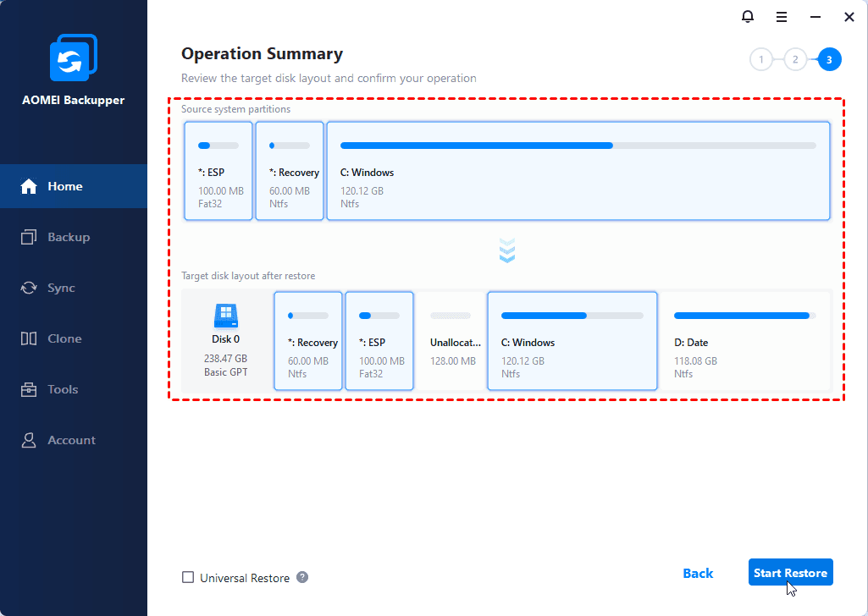Click the notification bell icon

pyautogui.click(x=748, y=16)
